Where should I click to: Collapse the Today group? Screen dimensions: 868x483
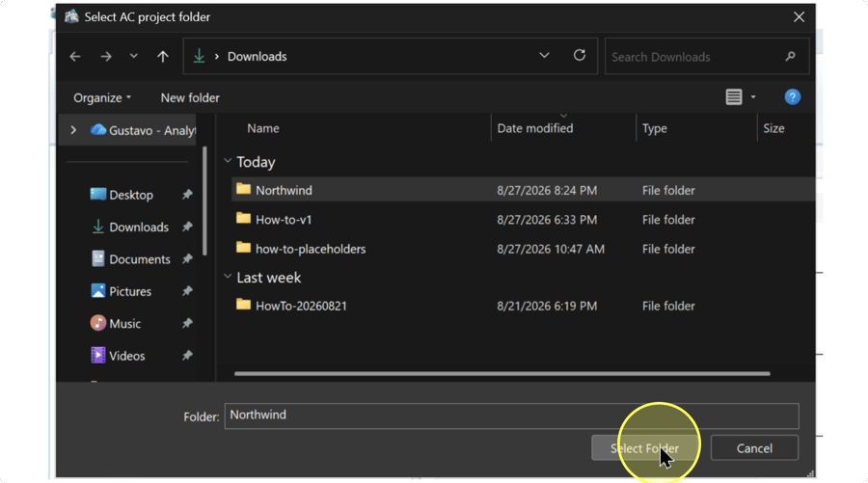coord(228,161)
